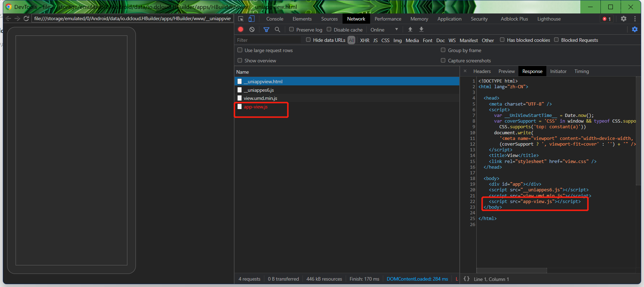Filter requests by WS type
Screen dimensions: 644x287
pyautogui.click(x=452, y=40)
